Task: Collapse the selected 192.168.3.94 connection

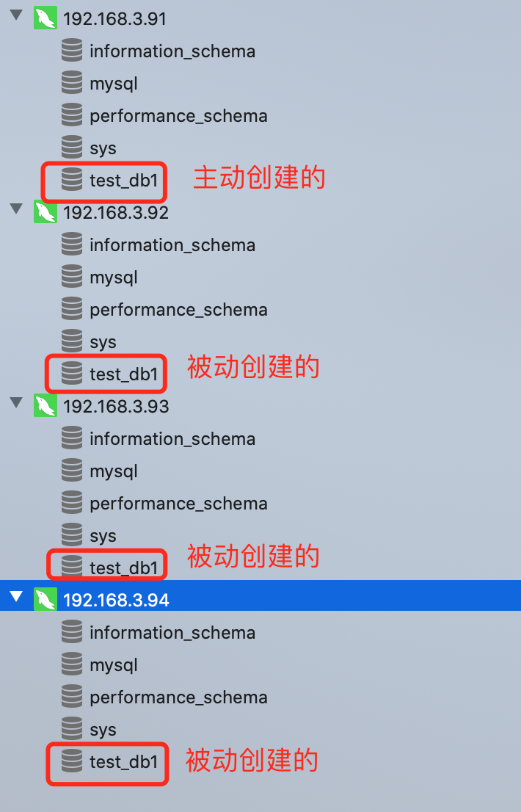Action: 15,598
